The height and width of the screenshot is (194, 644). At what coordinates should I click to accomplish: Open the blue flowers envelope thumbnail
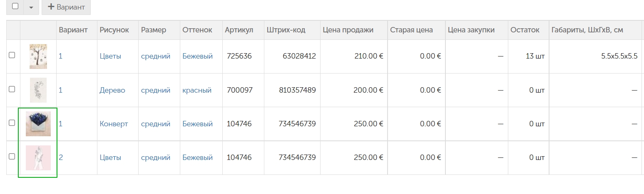pos(38,124)
